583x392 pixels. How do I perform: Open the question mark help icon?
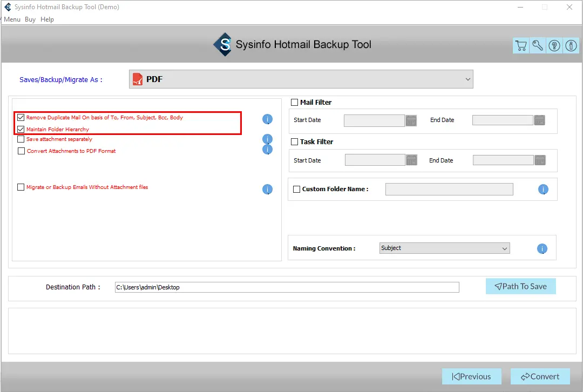[x=554, y=45]
